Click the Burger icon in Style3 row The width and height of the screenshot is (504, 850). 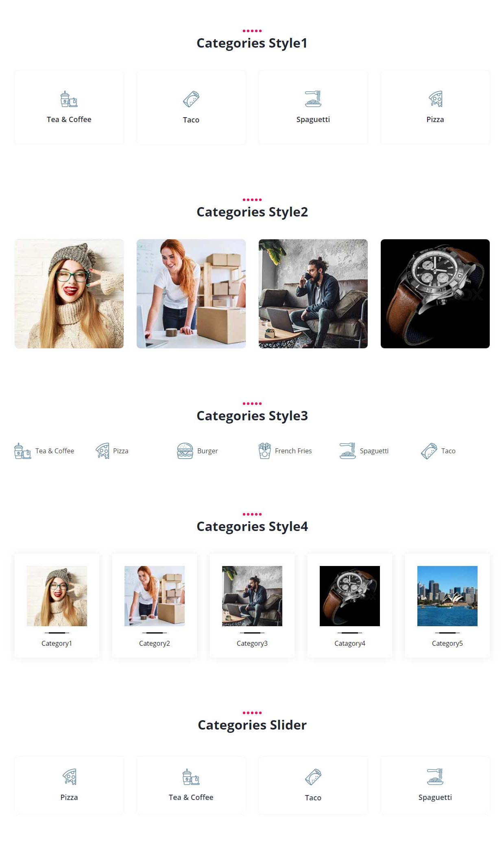click(x=185, y=451)
